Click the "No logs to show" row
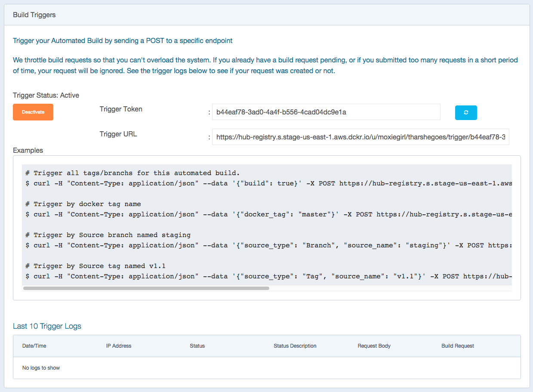 [x=41, y=368]
